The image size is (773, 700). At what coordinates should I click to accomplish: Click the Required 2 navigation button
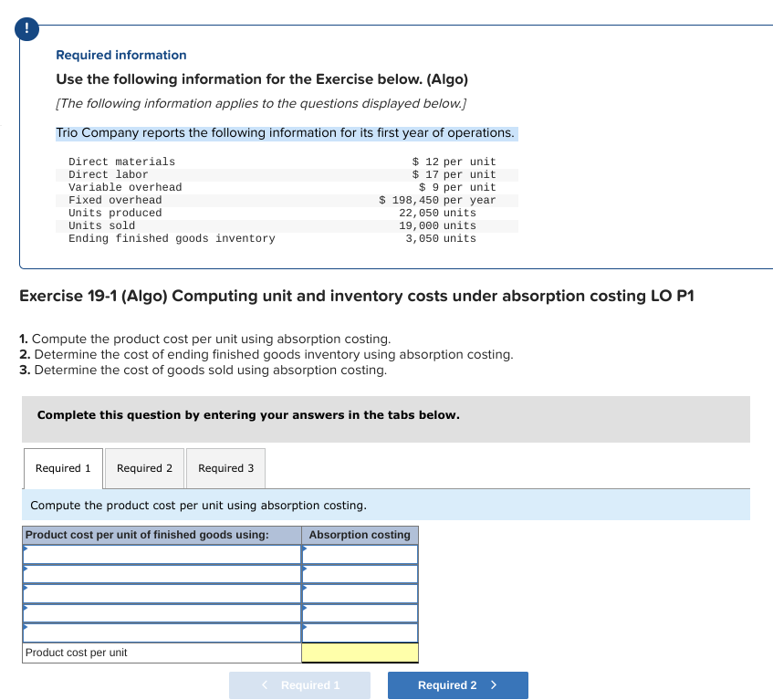tap(457, 684)
